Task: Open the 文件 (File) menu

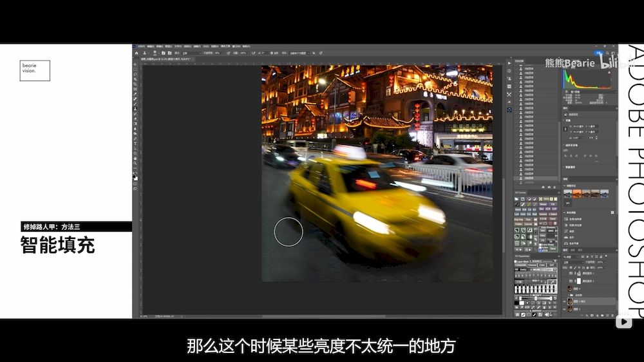Action: pyautogui.click(x=141, y=46)
